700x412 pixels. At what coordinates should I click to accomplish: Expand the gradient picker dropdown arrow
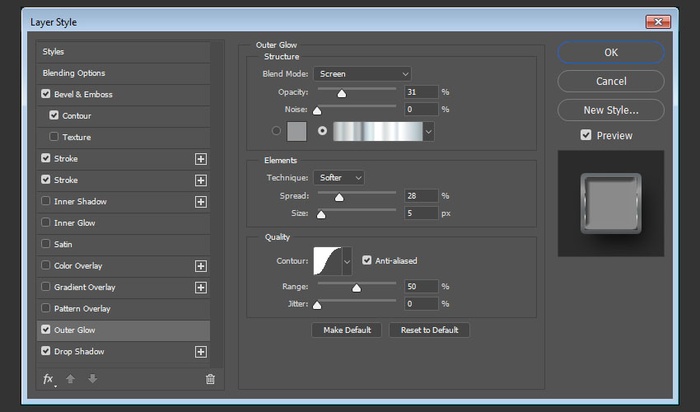click(429, 131)
